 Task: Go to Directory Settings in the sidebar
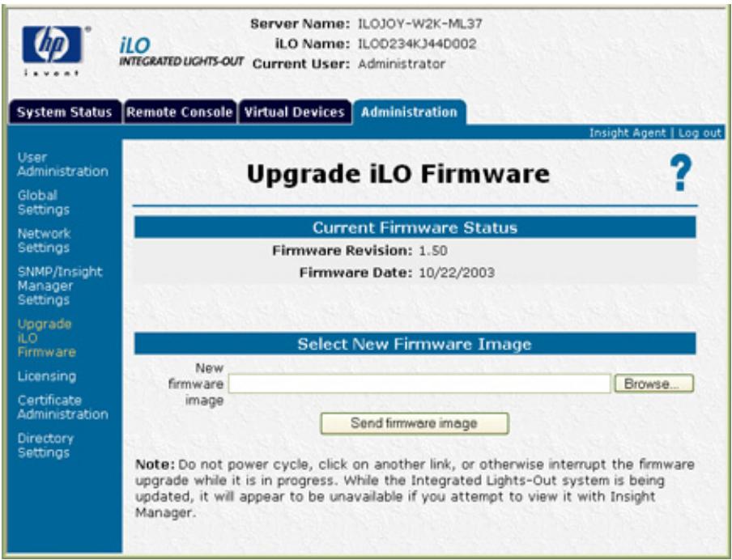click(x=45, y=445)
